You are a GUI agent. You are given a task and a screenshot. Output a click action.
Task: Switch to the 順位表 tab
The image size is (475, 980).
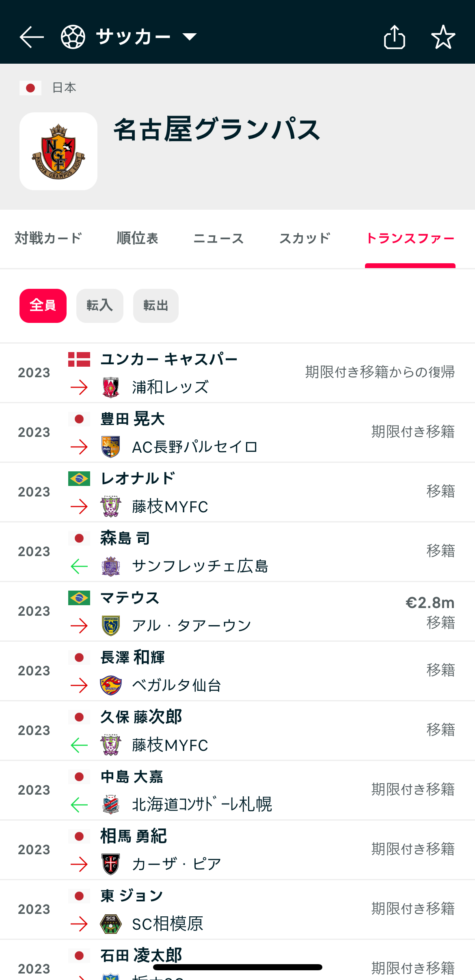click(137, 239)
